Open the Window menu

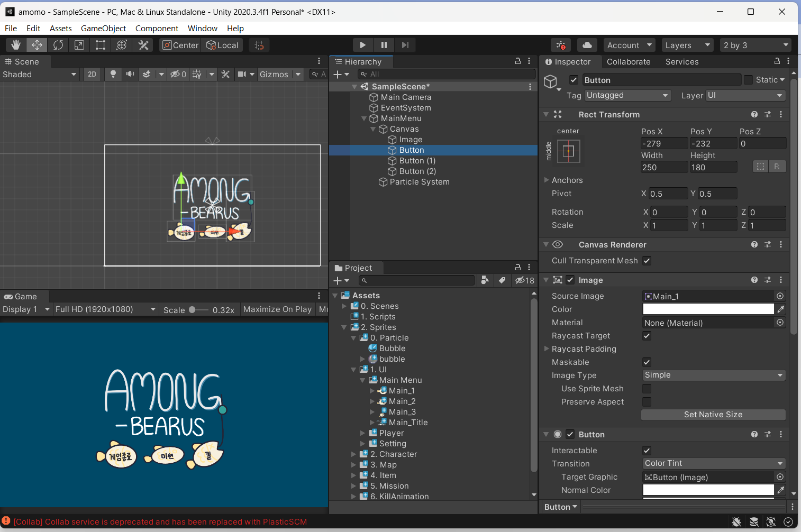click(x=203, y=29)
